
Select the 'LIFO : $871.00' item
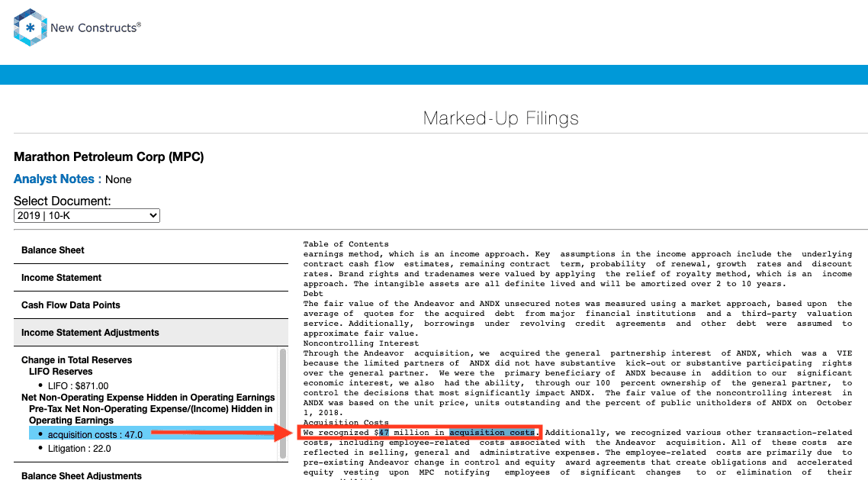click(78, 386)
